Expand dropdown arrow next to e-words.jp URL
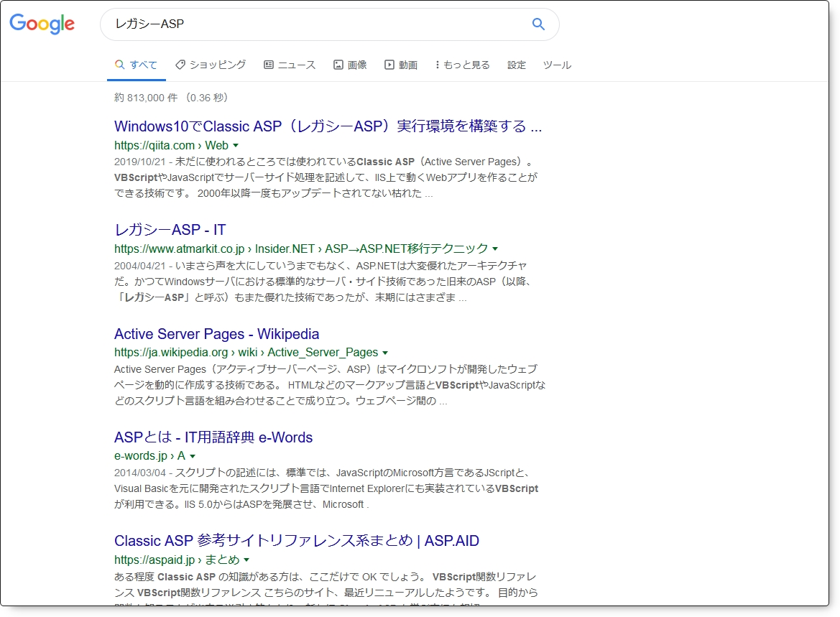The width and height of the screenshot is (840, 617). point(193,456)
